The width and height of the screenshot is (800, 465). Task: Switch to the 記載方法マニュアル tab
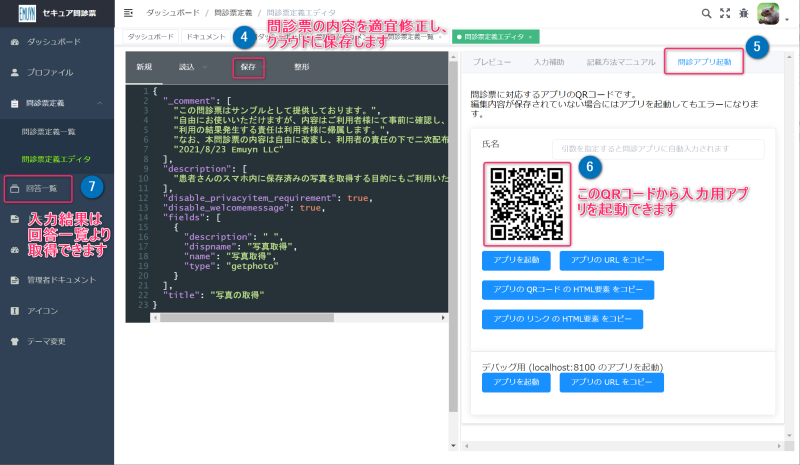click(x=621, y=62)
